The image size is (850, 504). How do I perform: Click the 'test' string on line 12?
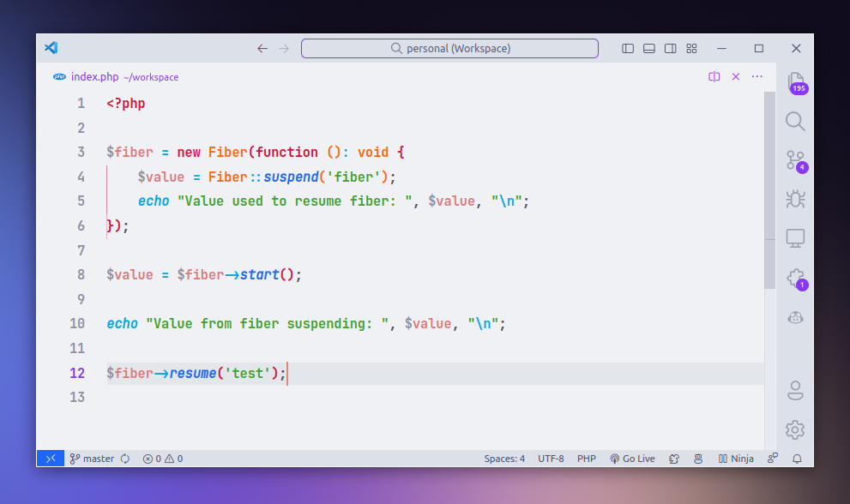point(247,373)
